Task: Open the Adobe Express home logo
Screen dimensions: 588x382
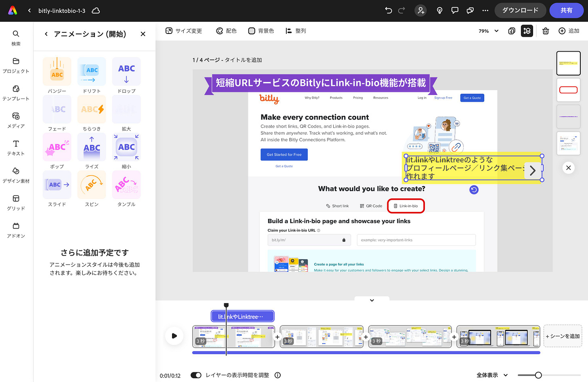Action: point(13,10)
